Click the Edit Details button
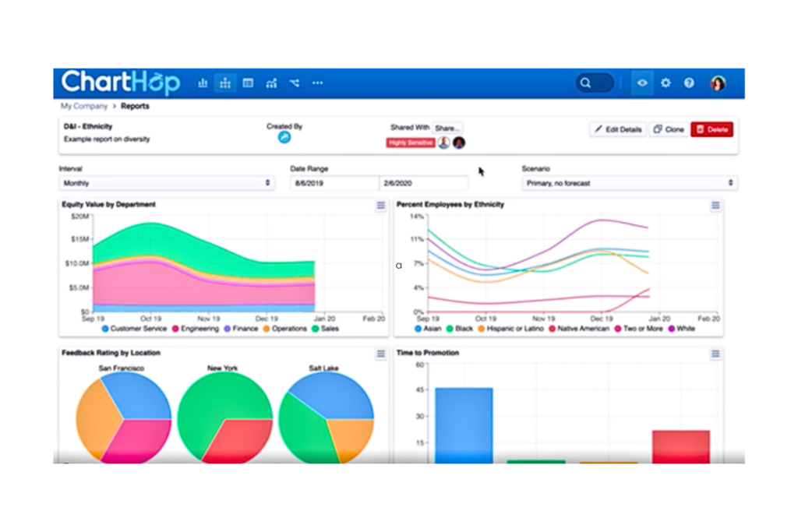798x532 pixels. tap(617, 129)
